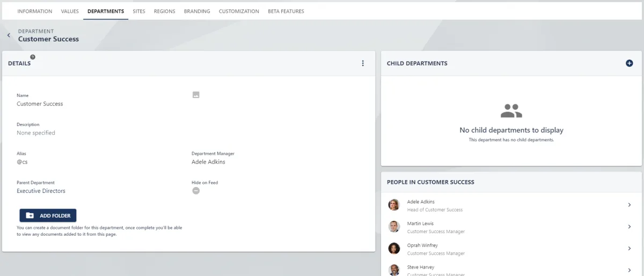Expand Steve Harvey row chevron
Image resolution: width=644 pixels, height=276 pixels.
[630, 270]
